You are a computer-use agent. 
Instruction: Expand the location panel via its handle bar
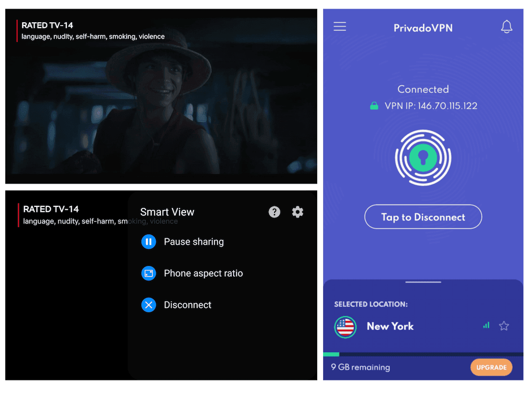point(423,282)
